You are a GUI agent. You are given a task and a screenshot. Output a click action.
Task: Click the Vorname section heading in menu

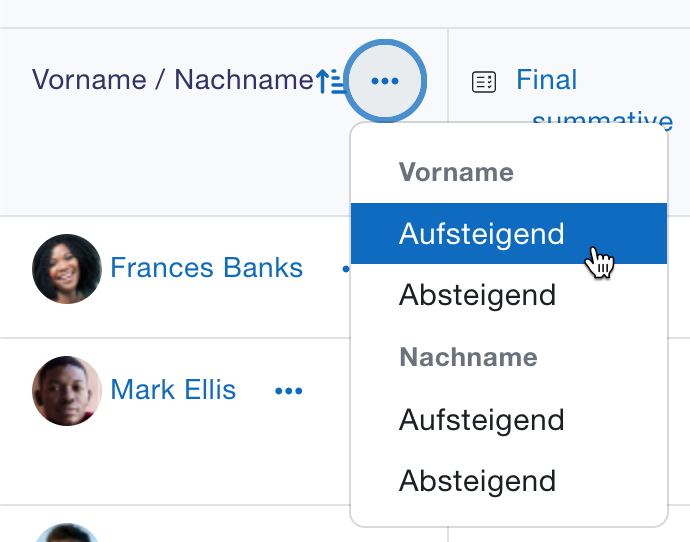point(456,172)
